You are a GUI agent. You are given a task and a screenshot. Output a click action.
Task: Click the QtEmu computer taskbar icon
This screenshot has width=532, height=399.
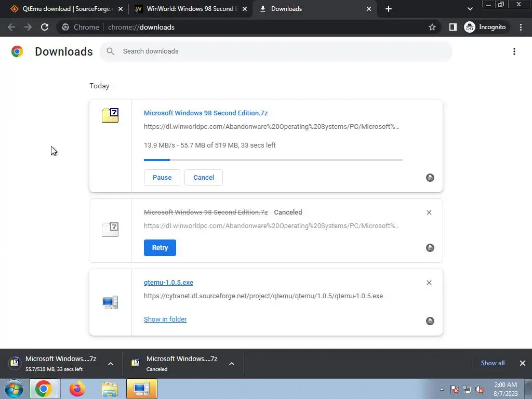[x=142, y=389]
